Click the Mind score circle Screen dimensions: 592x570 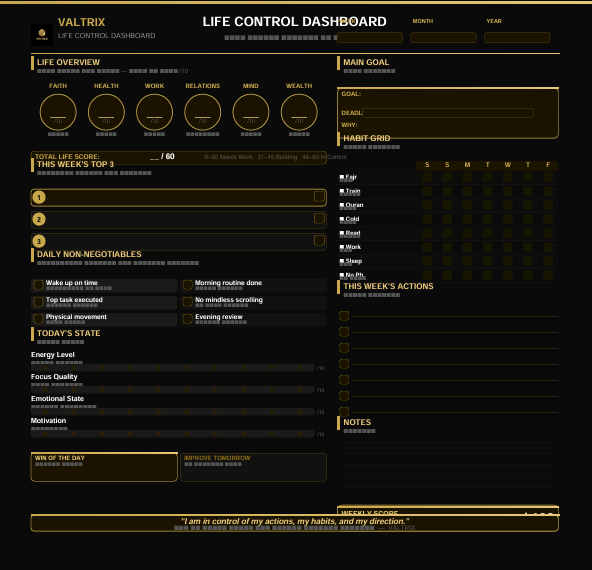(x=251, y=112)
